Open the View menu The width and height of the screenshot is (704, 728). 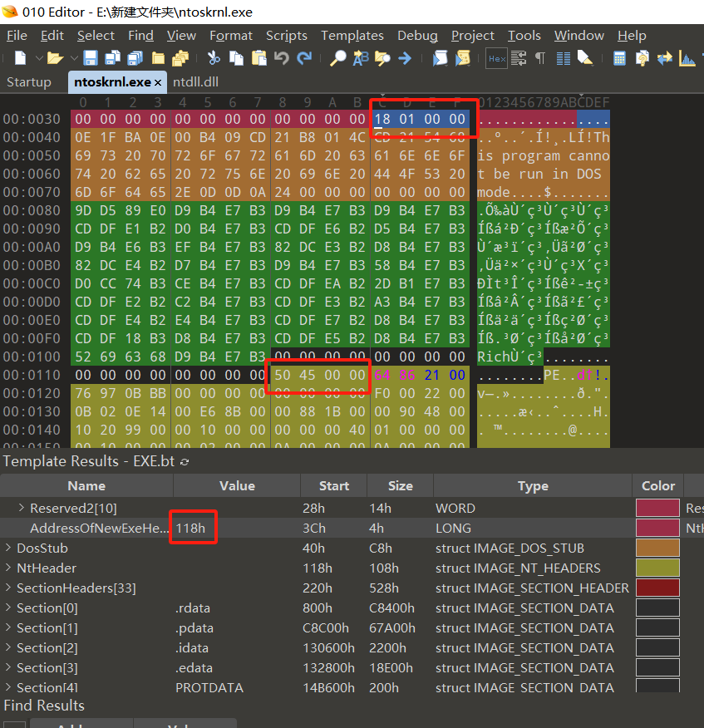coord(181,36)
